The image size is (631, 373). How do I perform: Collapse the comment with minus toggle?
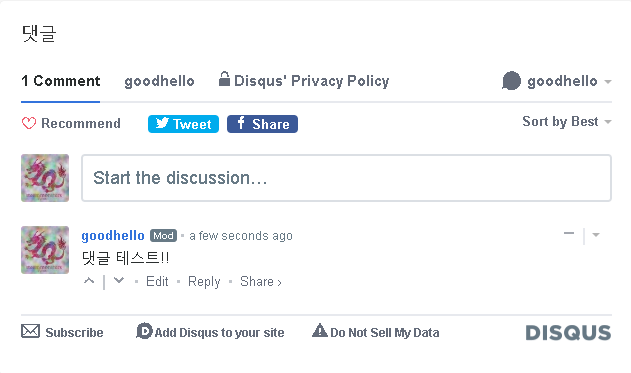pos(569,233)
